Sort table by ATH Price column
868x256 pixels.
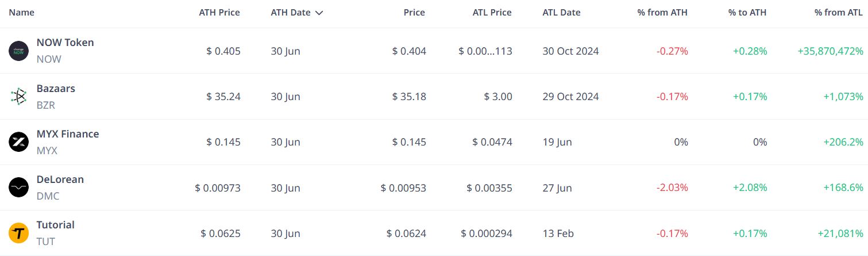coord(219,12)
